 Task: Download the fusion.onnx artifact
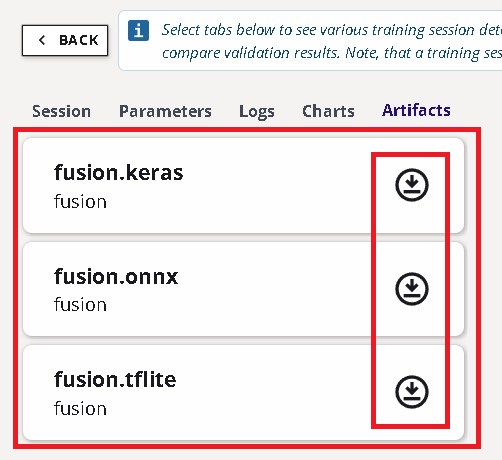412,289
